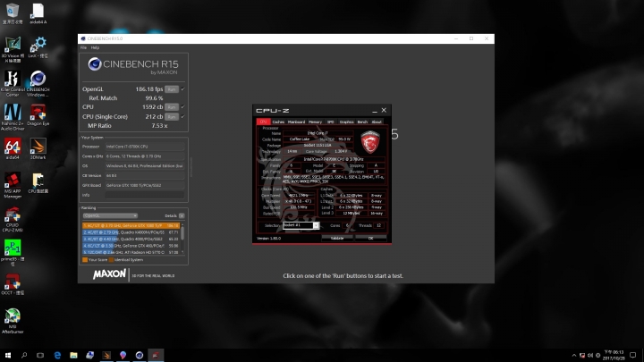Open taskbar search magnifier icon
The width and height of the screenshot is (644, 362).
click(24, 355)
